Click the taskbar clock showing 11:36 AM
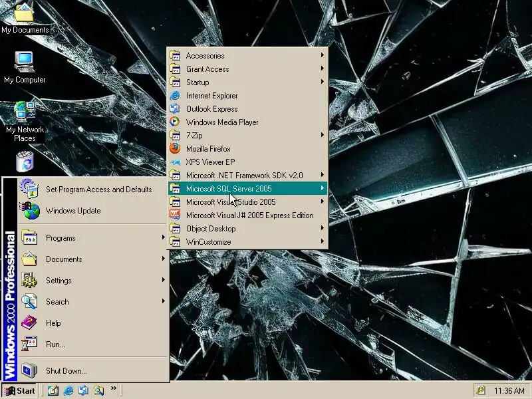The height and width of the screenshot is (399, 532). (x=509, y=391)
